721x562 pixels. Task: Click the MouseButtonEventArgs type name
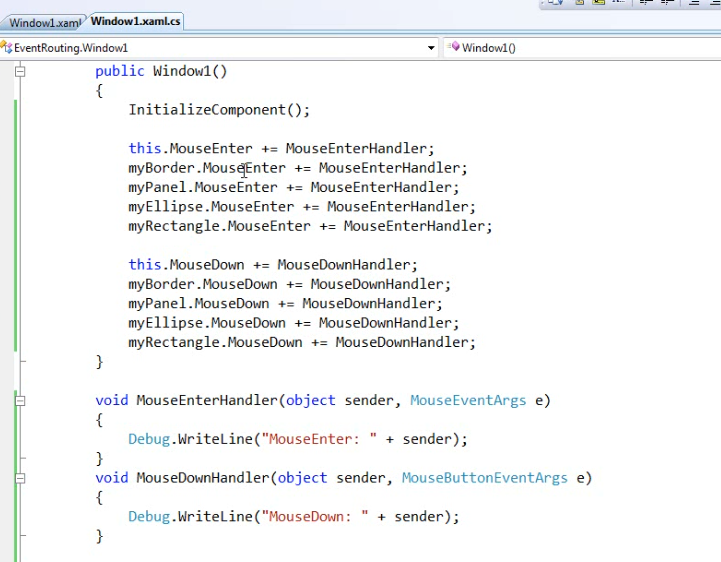(485, 478)
